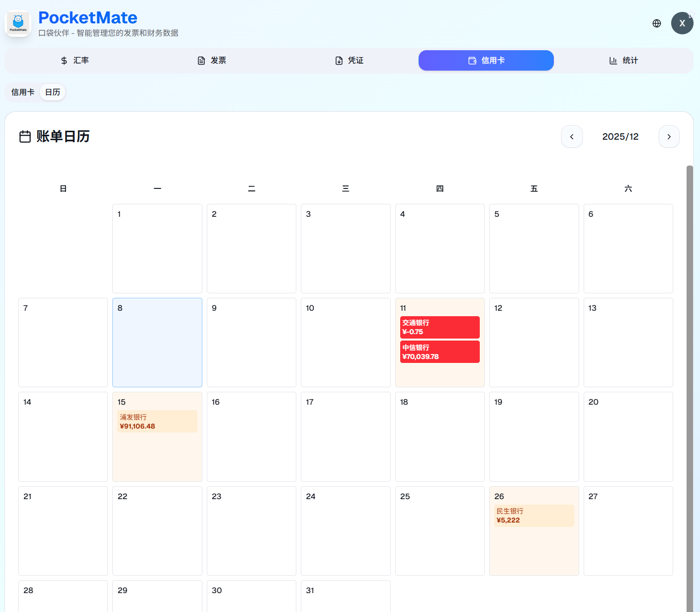Open the 2025/12 month selector

coord(620,136)
